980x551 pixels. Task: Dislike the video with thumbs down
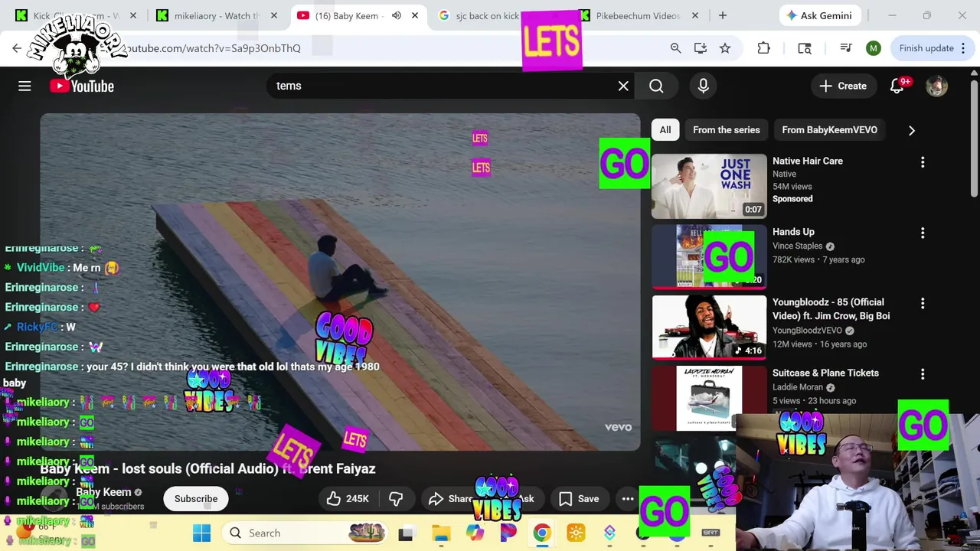pyautogui.click(x=396, y=498)
